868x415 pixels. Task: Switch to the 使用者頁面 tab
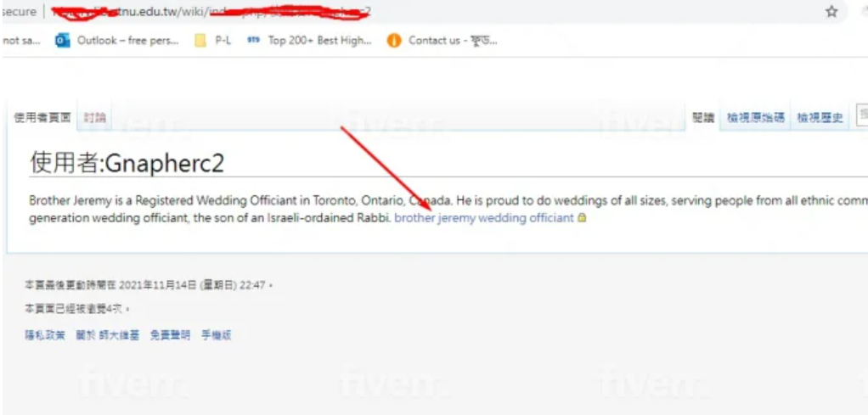point(42,117)
